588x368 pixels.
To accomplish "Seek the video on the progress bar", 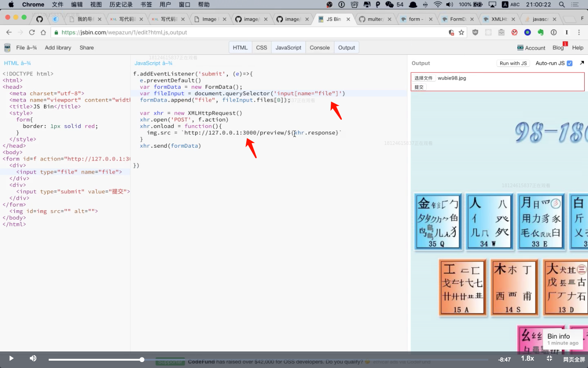I will 268,360.
